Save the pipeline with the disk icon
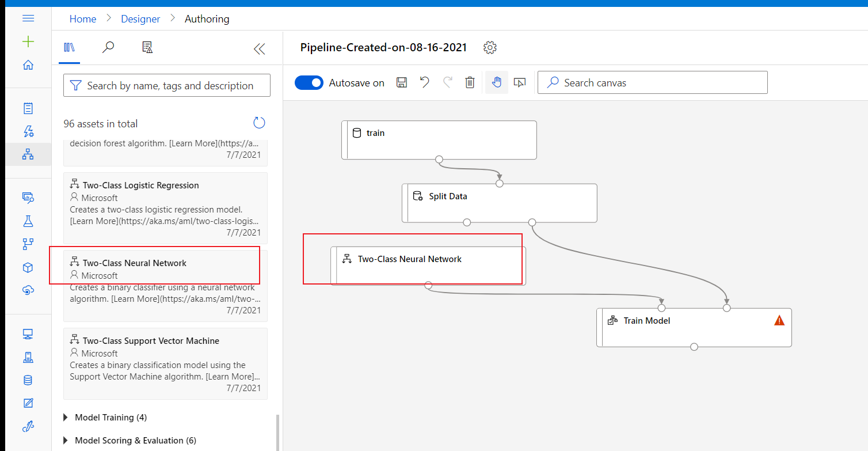The width and height of the screenshot is (868, 451). coord(402,82)
